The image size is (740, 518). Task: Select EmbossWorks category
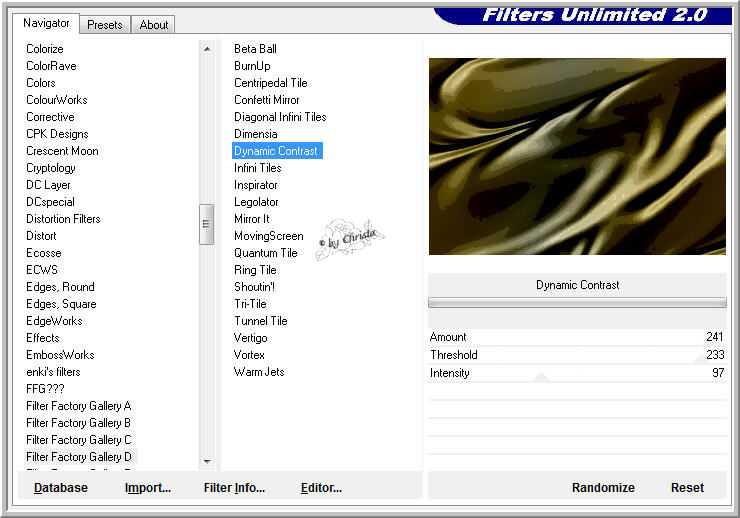(x=60, y=355)
